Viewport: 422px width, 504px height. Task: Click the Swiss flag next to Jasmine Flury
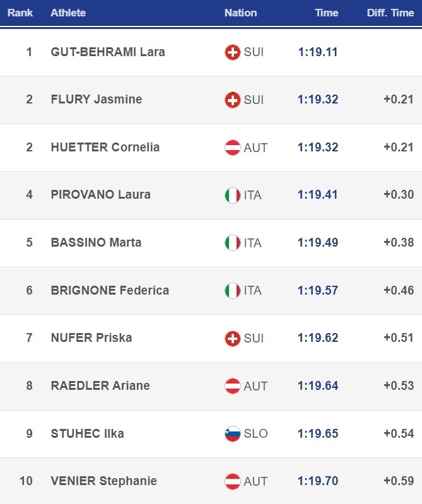tap(233, 100)
